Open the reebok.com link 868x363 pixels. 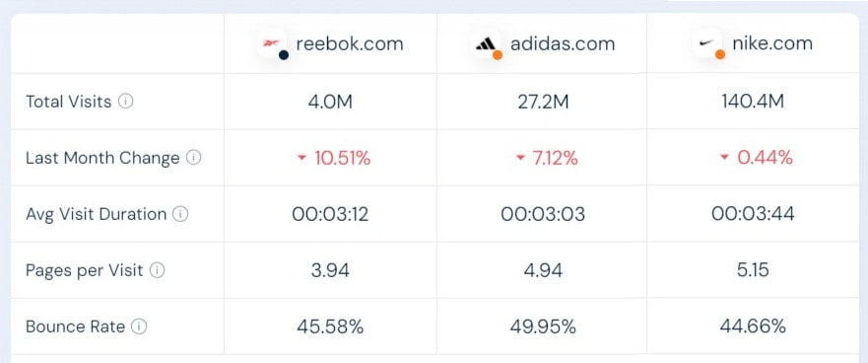[350, 43]
